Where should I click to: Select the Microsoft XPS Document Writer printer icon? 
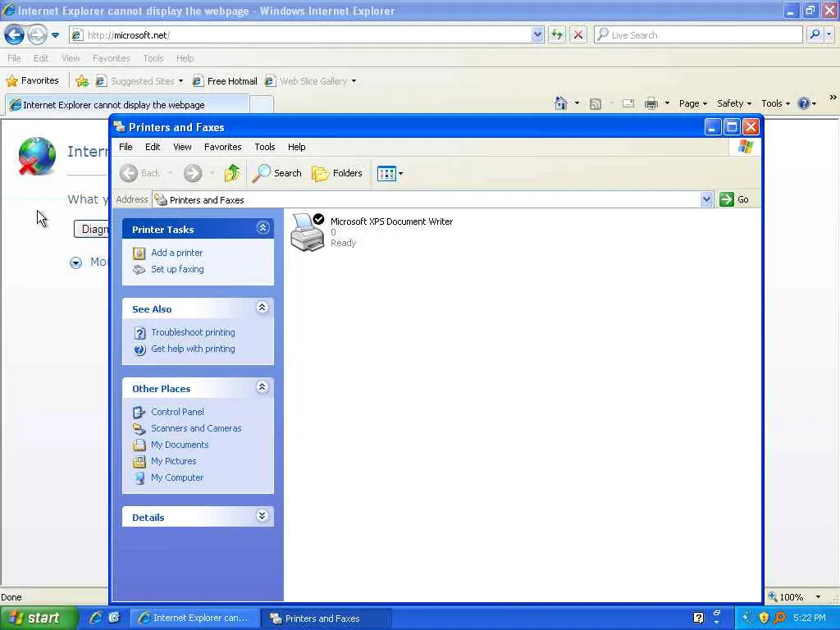[x=308, y=232]
